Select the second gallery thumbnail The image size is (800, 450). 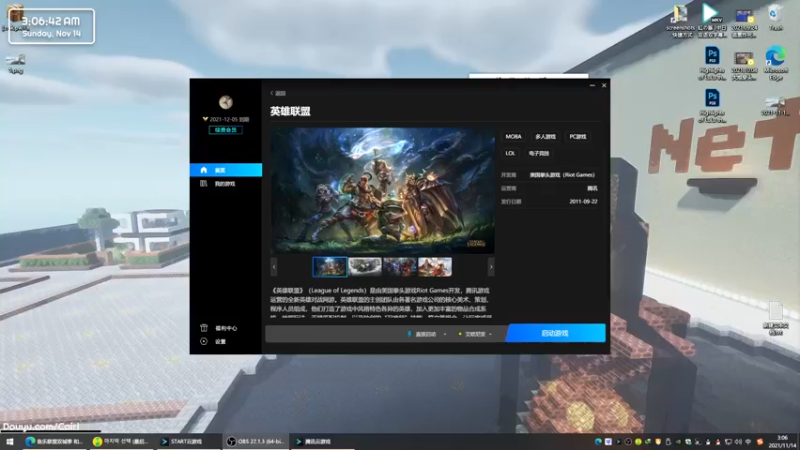point(365,267)
